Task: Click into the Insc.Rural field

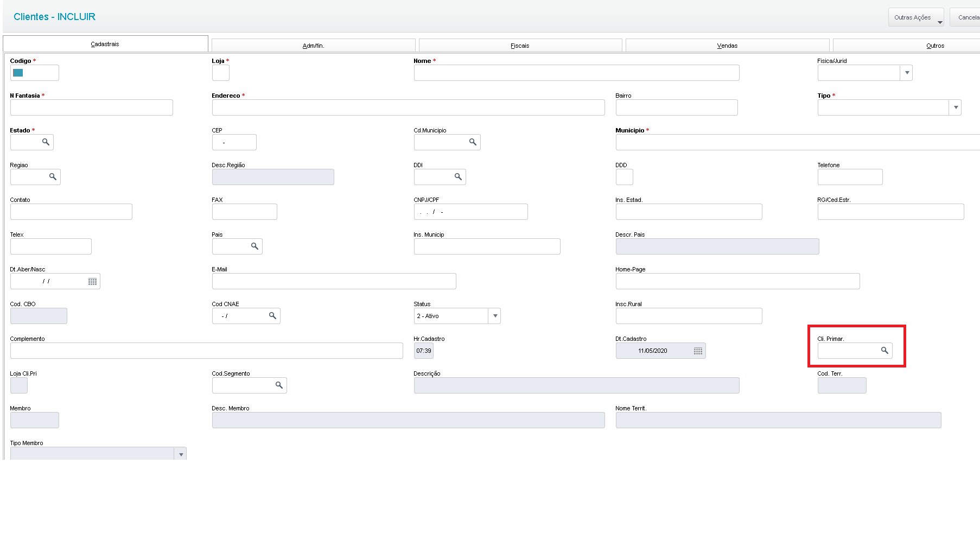Action: click(x=689, y=316)
